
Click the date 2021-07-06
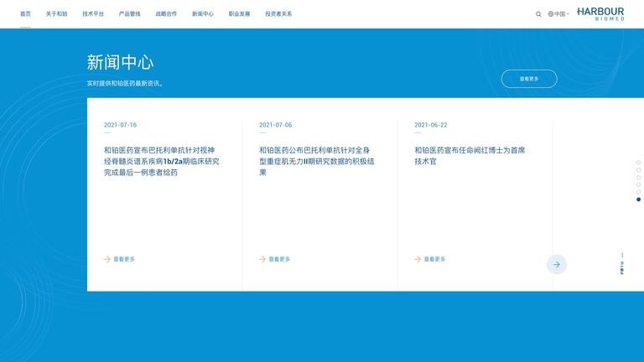276,125
